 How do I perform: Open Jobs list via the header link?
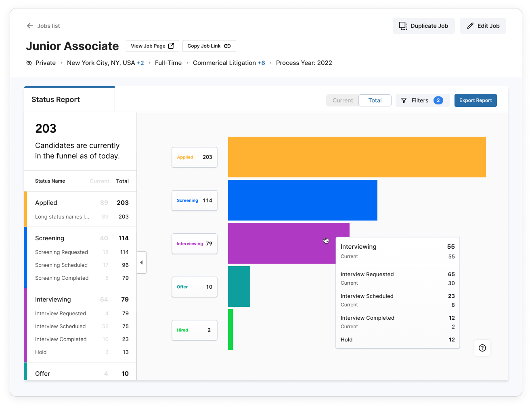pos(48,25)
